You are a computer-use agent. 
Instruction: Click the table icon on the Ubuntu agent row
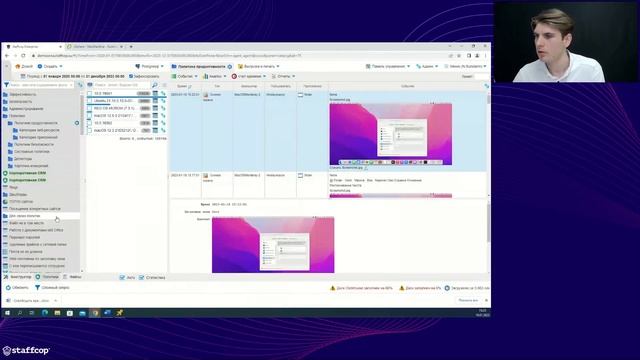[x=155, y=101]
